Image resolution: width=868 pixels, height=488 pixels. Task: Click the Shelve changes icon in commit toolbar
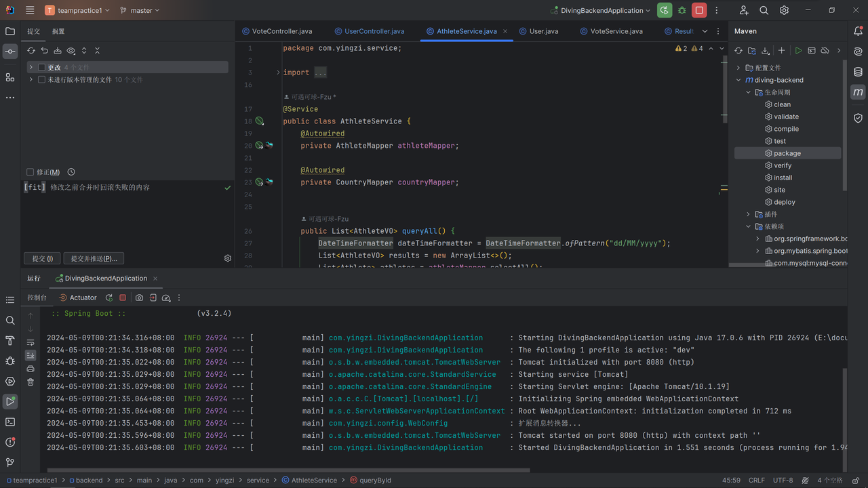58,51
